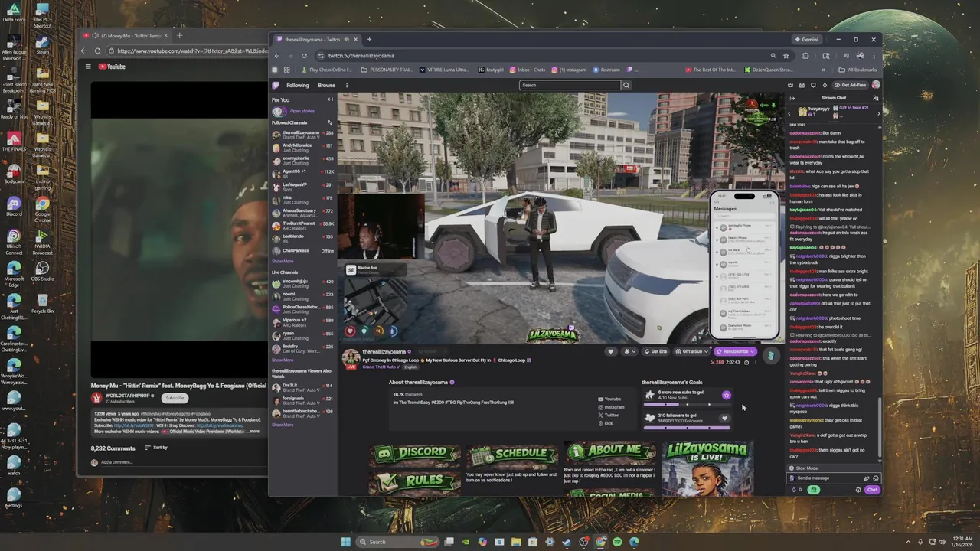Open Get Bits diamond in top bar
This screenshot has height=551, width=980.
(x=825, y=85)
